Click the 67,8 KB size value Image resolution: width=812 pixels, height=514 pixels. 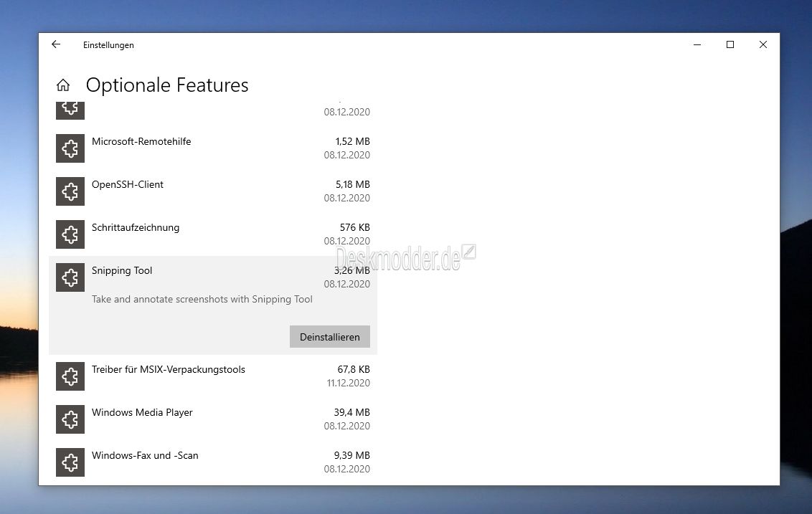coord(354,369)
